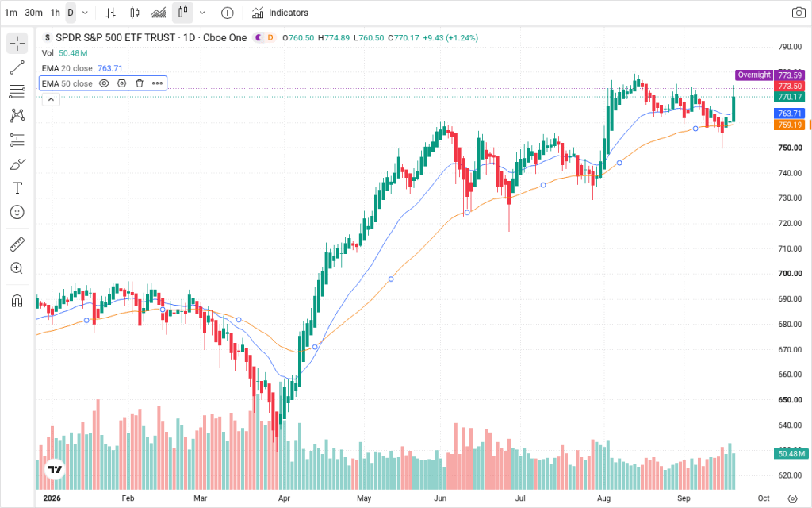Add a symbol to compare
Image resolution: width=812 pixels, height=508 pixels.
[228, 13]
